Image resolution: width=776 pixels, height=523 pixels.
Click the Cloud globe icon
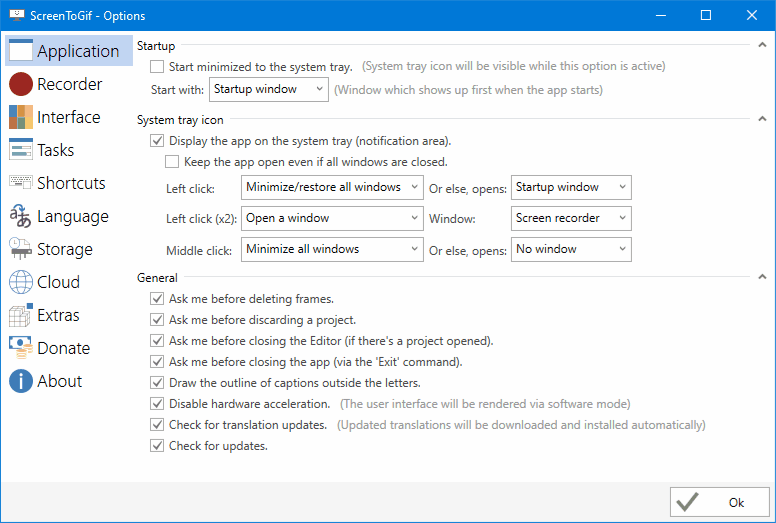coord(21,282)
